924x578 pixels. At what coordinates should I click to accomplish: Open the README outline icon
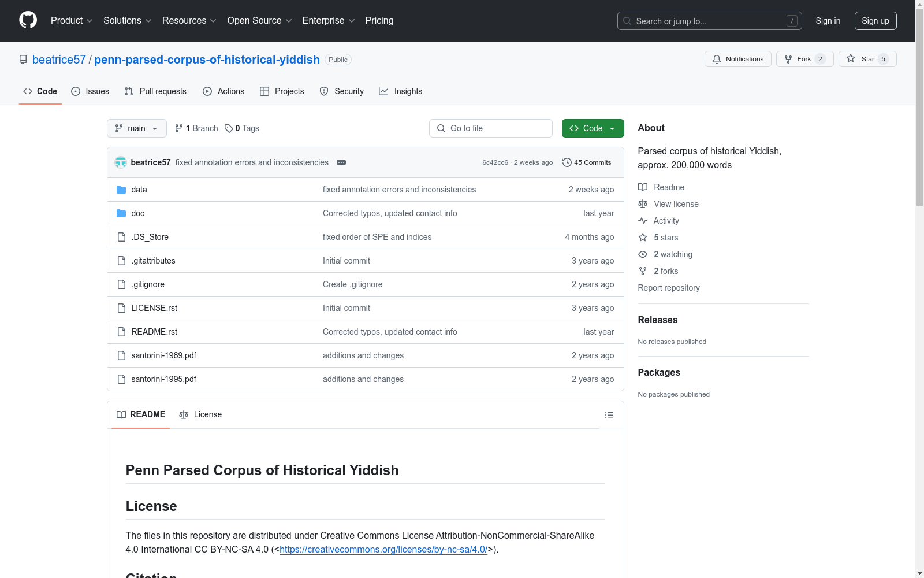pos(609,415)
